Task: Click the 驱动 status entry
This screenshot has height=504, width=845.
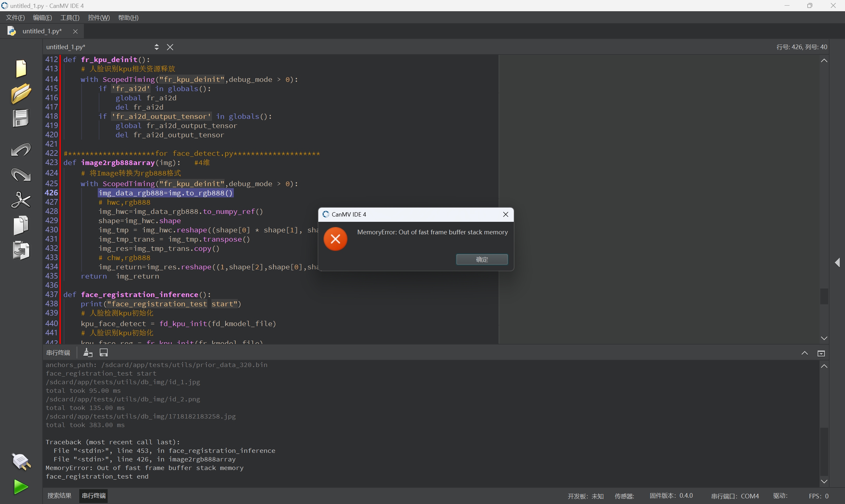Action: click(x=780, y=496)
